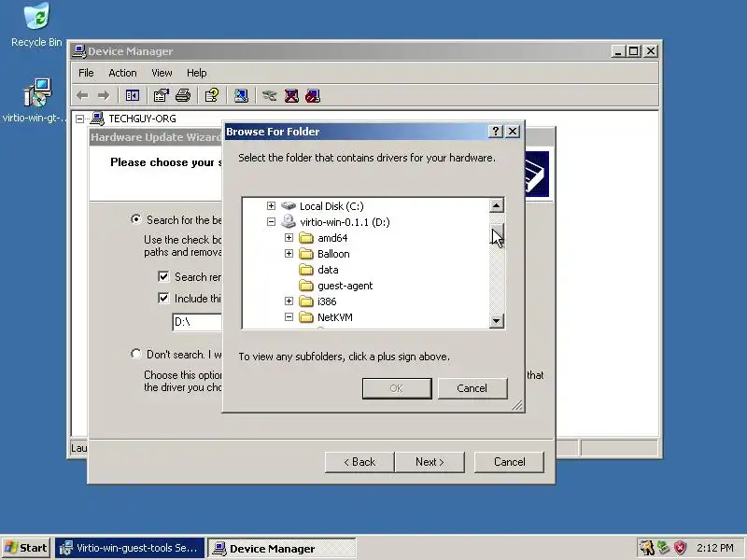Click the Help toolbar icon with question mark
This screenshot has height=560, width=747.
pos(212,96)
